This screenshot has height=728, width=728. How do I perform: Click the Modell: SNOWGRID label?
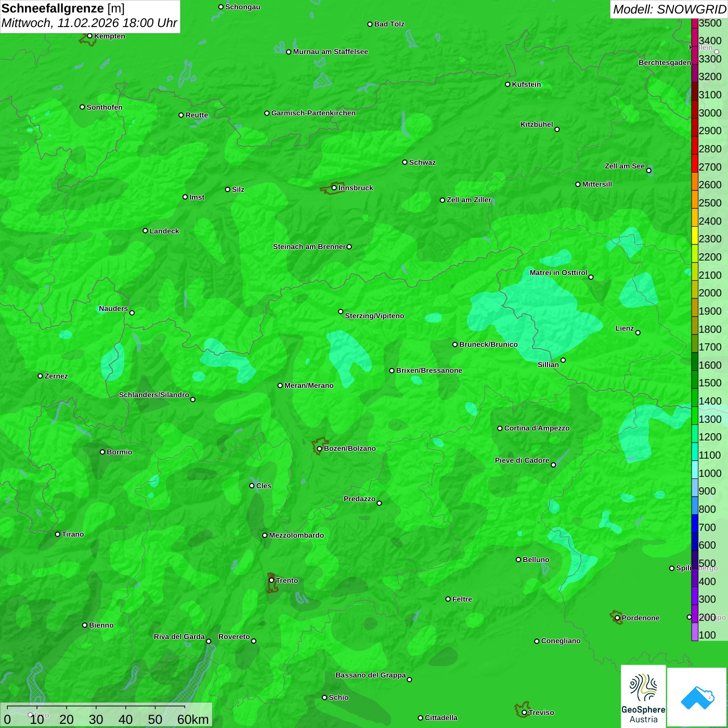[x=669, y=9]
